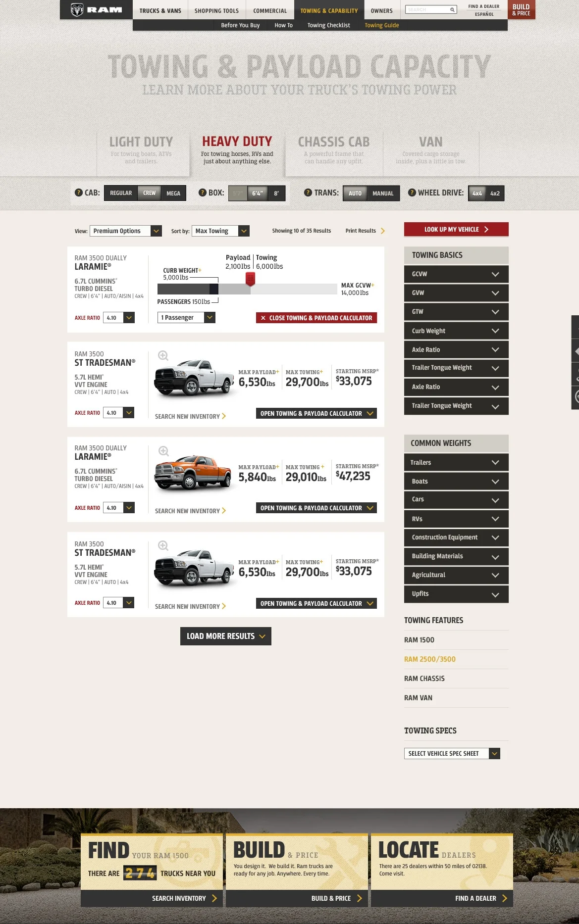Click arrow on Look Up My Vehicle

(x=486, y=230)
